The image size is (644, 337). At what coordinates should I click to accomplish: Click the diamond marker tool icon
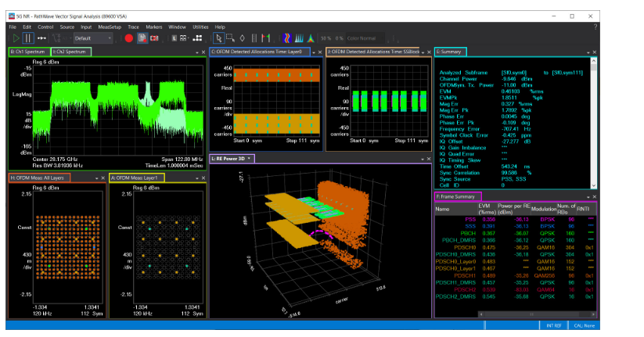click(242, 38)
